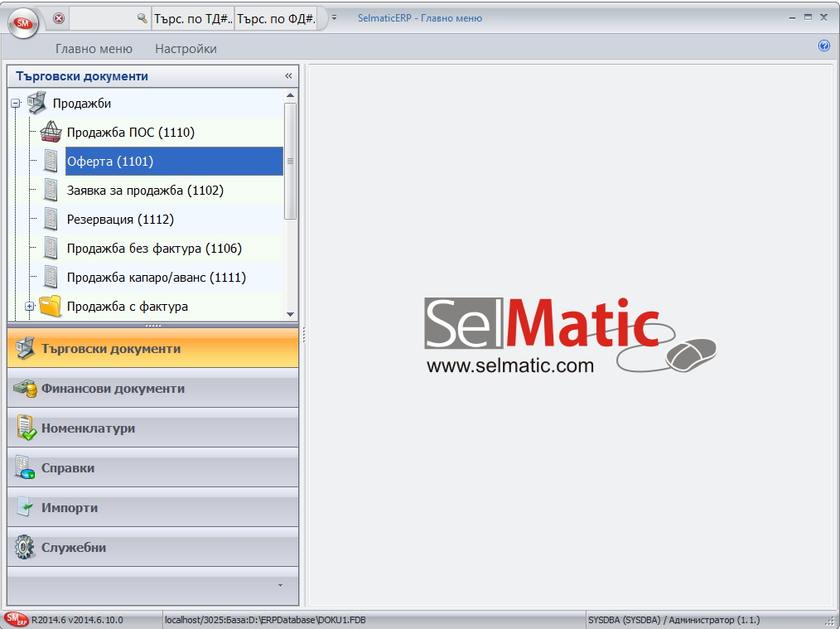Click the Резервация document icon
This screenshot has width=840, height=629.
coord(51,219)
